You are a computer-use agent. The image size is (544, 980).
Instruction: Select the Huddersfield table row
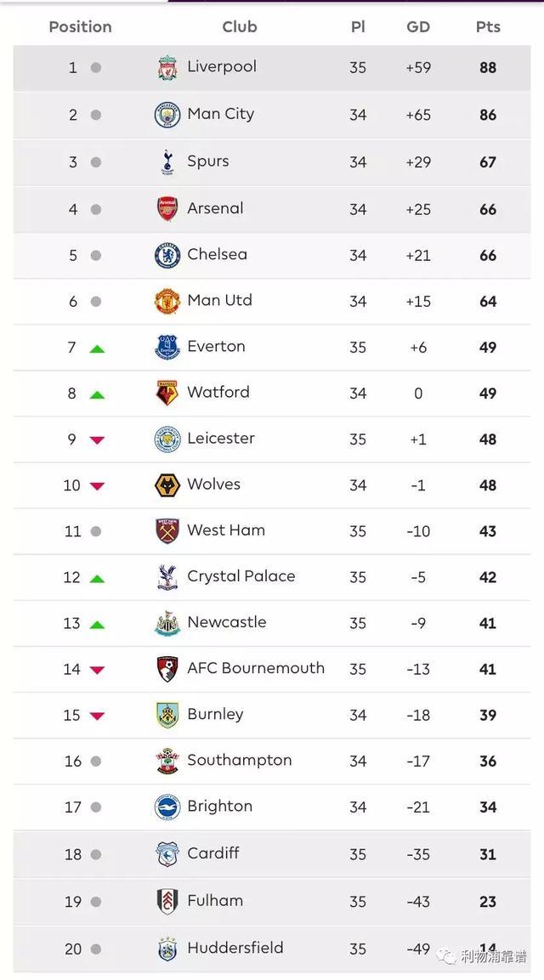click(x=272, y=949)
